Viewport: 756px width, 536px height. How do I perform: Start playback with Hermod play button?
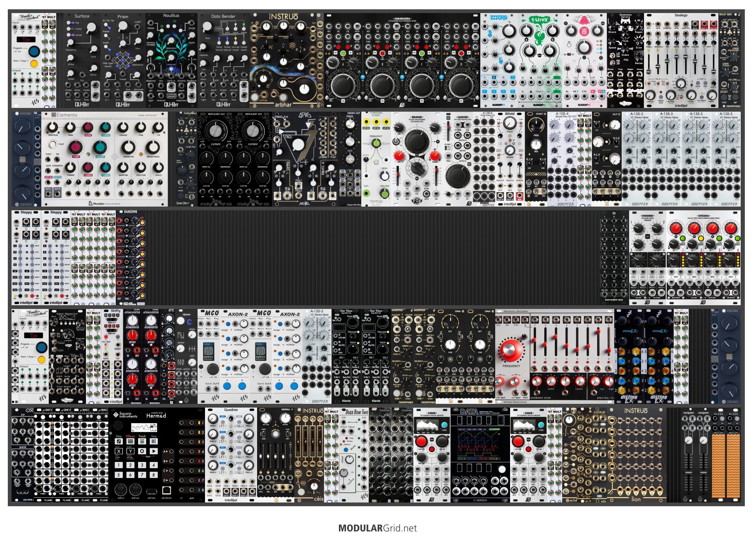pos(154,451)
